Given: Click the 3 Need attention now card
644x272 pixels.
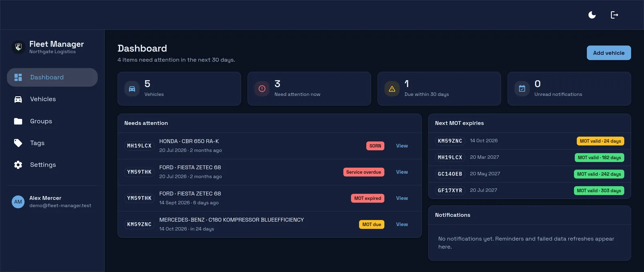Looking at the screenshot, I should 309,89.
